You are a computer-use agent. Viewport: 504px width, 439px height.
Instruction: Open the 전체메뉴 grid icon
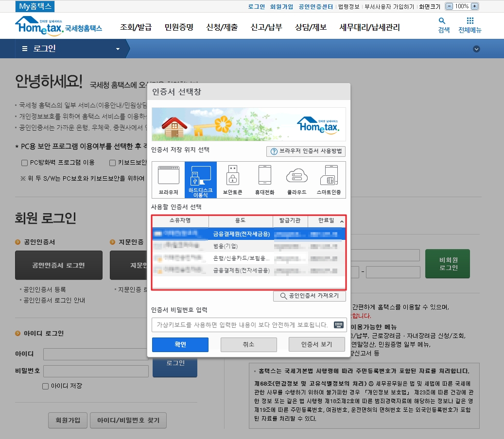470,25
